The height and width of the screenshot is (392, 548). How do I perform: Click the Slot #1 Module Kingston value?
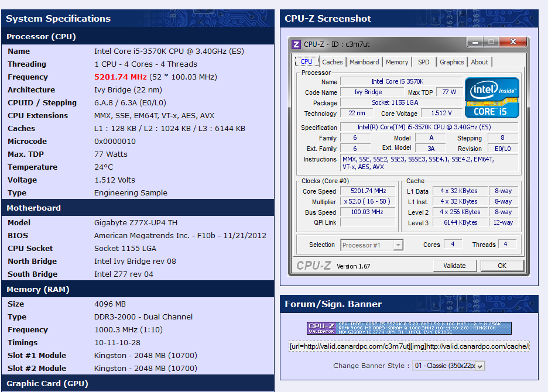point(146,356)
